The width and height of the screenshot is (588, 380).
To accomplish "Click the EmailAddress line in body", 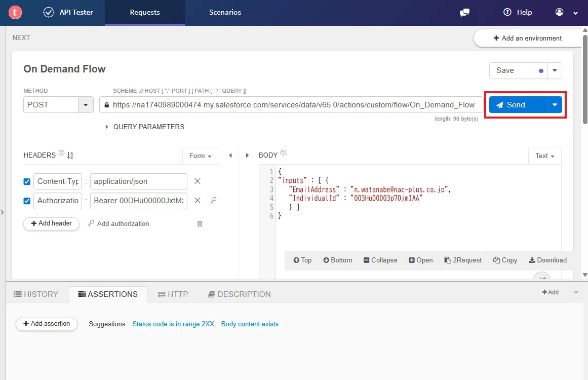I will click(369, 189).
